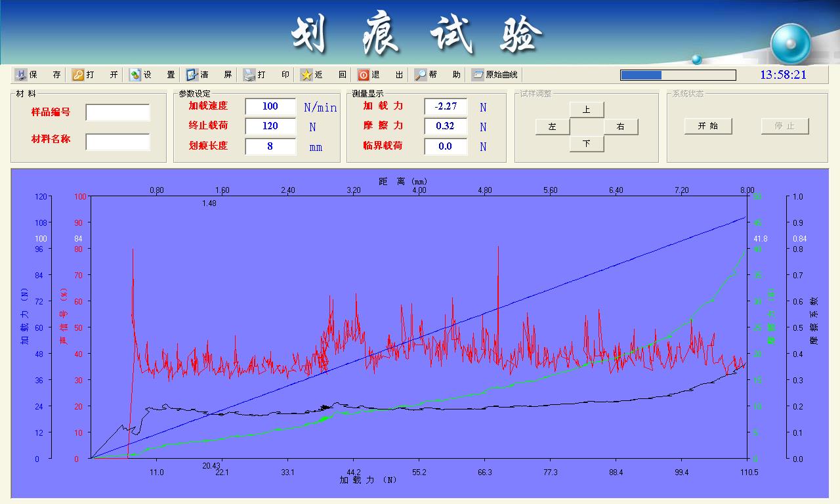
Task: Move the sample right with 右 button
Action: point(620,127)
